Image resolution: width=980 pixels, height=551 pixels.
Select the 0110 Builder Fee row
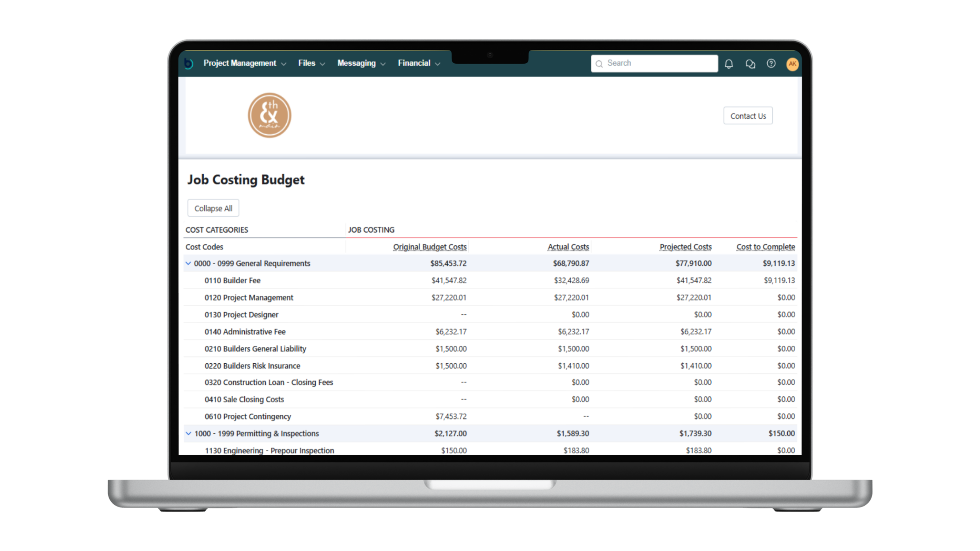(232, 280)
